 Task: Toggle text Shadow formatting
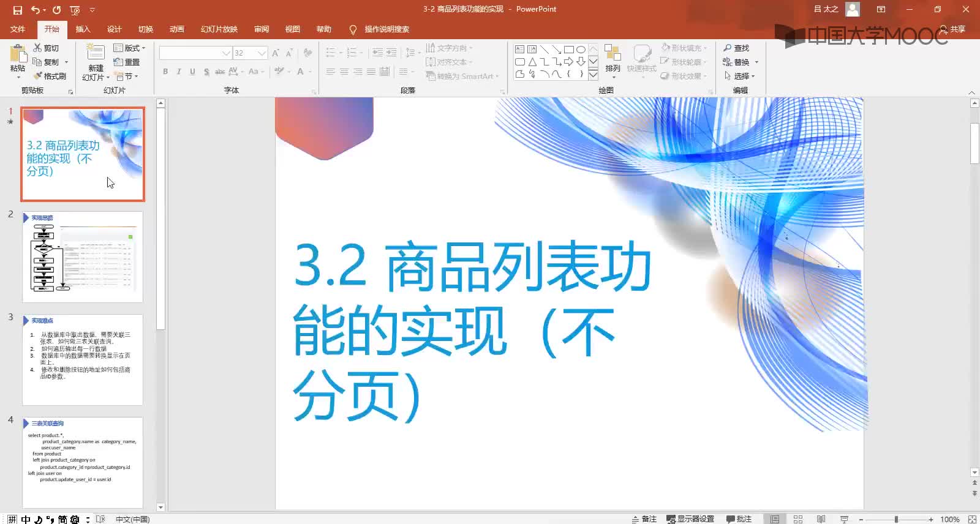(206, 72)
